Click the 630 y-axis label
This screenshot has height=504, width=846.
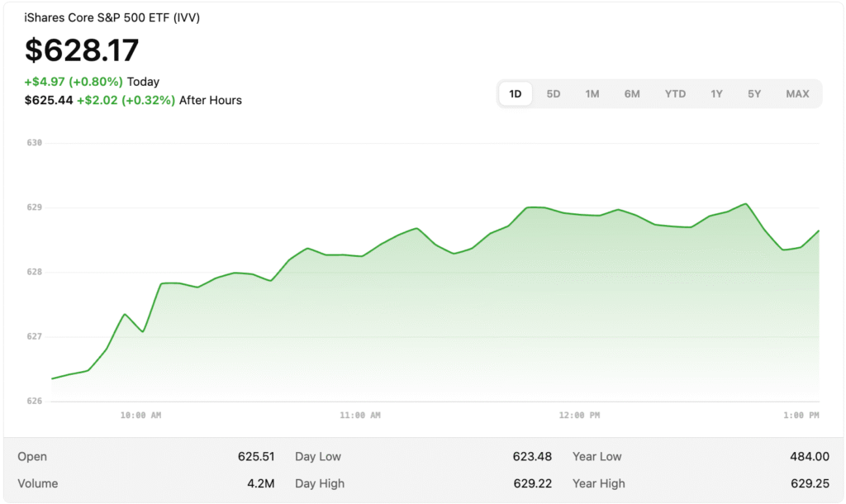coord(34,143)
